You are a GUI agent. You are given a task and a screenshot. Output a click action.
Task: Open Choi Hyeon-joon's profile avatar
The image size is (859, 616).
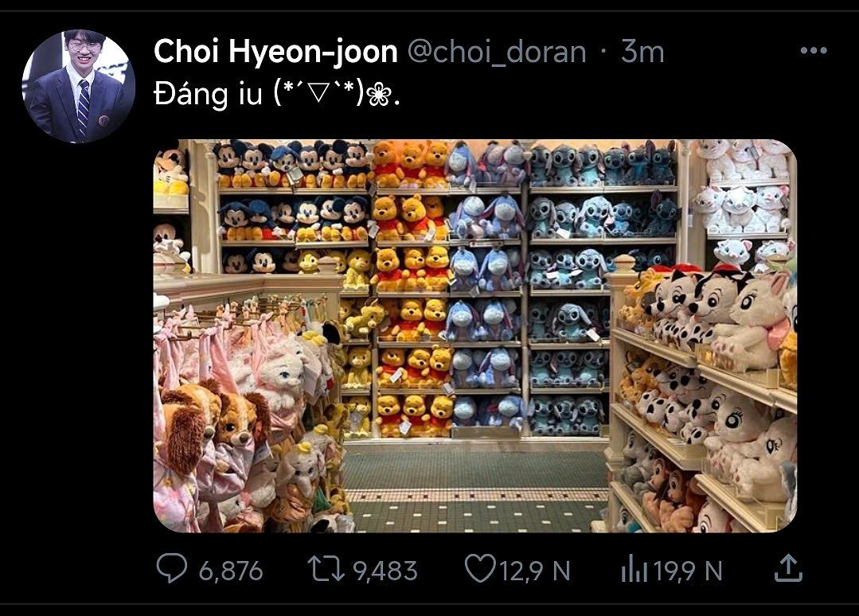[x=78, y=87]
